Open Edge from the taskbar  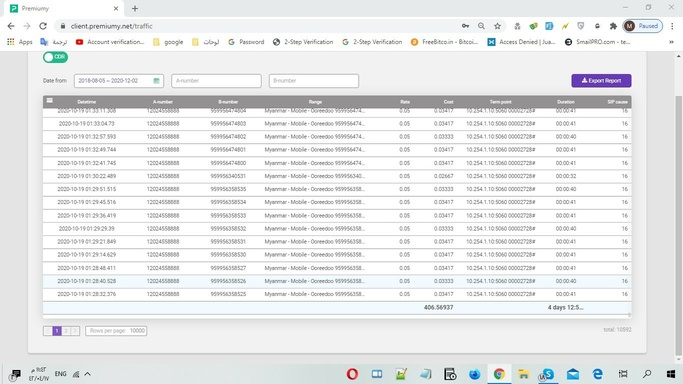598,374
